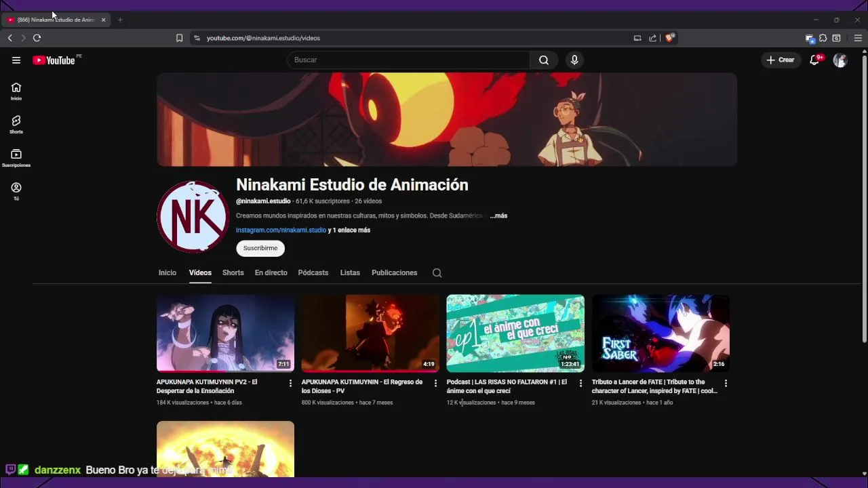The height and width of the screenshot is (488, 868).
Task: Open Suscripciones in the sidebar
Action: pyautogui.click(x=16, y=158)
